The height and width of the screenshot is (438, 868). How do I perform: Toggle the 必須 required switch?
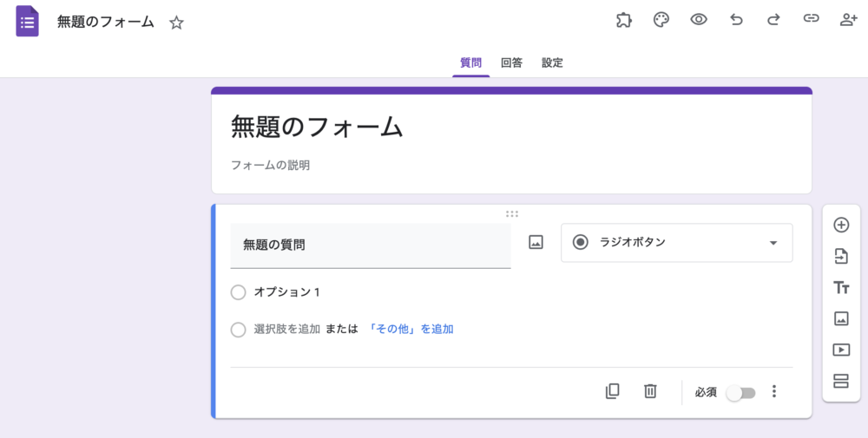[x=741, y=393]
